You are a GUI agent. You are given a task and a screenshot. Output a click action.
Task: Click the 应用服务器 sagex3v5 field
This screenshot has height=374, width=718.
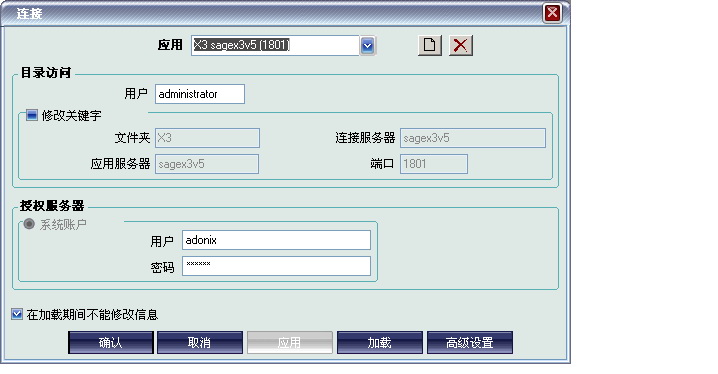[x=207, y=164]
